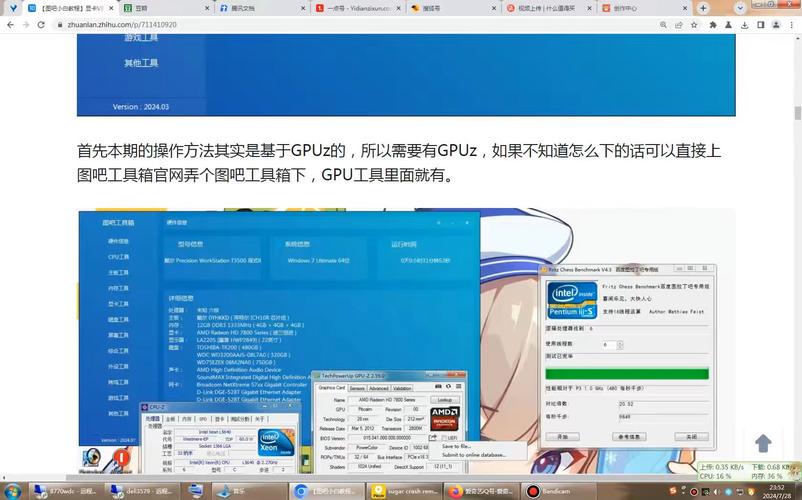802x500 pixels.
Task: Close the 腾讯文档 tab
Action: click(303, 8)
